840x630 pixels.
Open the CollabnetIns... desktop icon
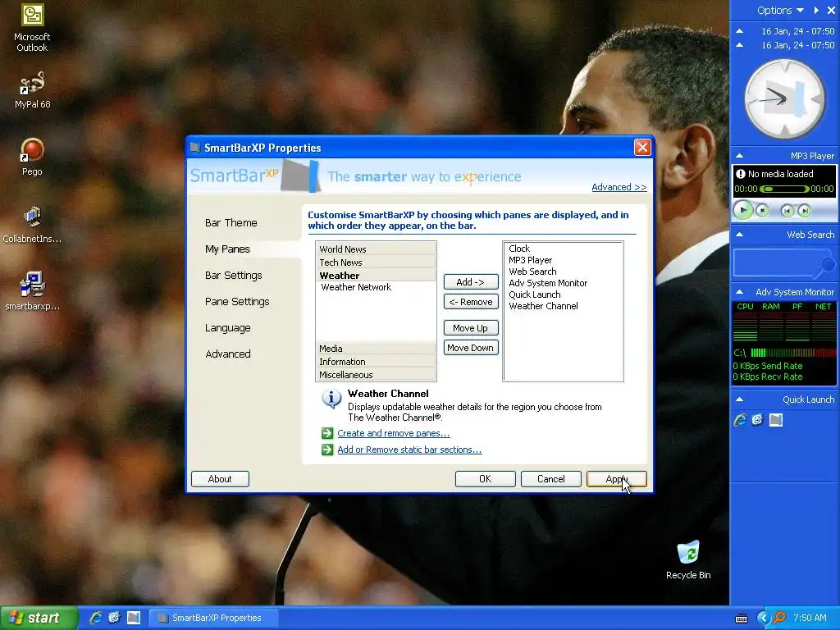point(32,225)
